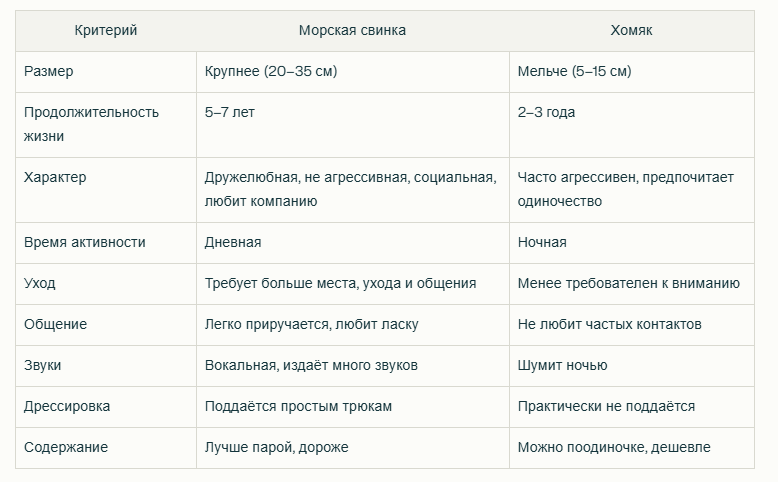
Task: Select the 'Звуки' row label
Action: (x=106, y=366)
